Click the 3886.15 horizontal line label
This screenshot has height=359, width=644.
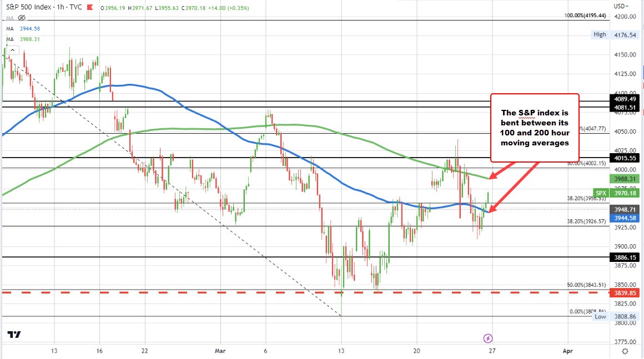point(625,257)
